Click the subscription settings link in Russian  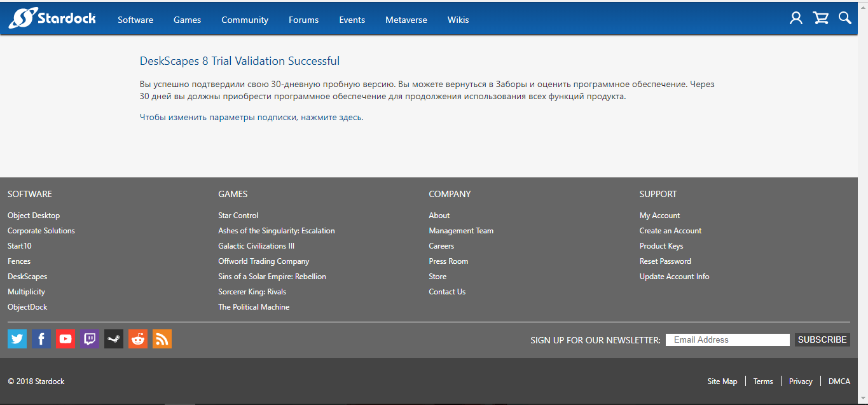point(252,117)
